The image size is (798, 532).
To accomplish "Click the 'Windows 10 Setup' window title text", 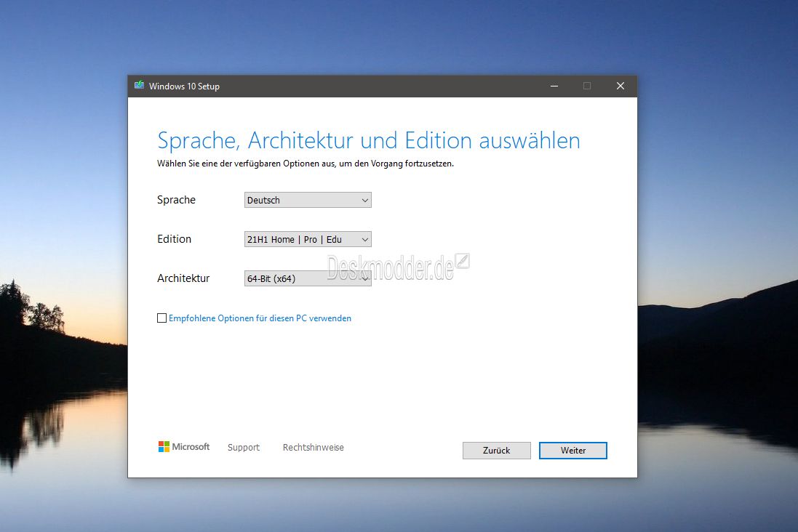I will pyautogui.click(x=184, y=86).
